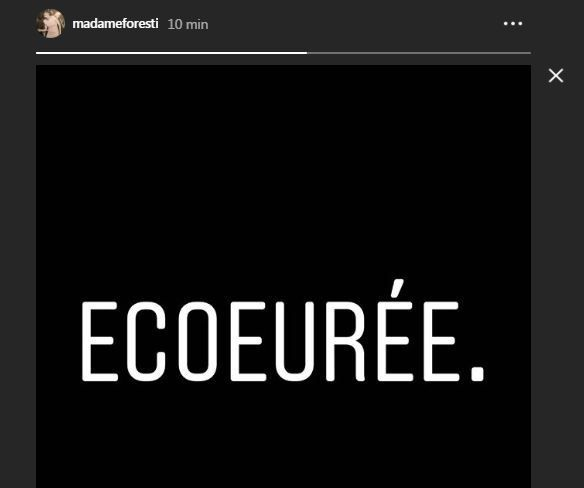The image size is (584, 488).
Task: Click the 10 min timestamp
Action: point(188,24)
